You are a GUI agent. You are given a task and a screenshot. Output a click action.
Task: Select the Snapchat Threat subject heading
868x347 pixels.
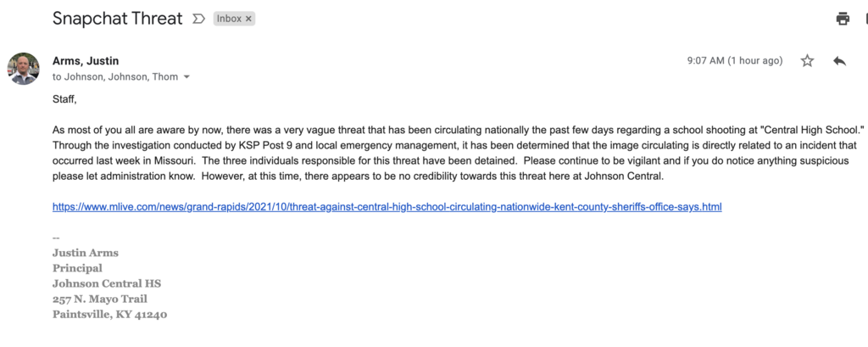[117, 19]
